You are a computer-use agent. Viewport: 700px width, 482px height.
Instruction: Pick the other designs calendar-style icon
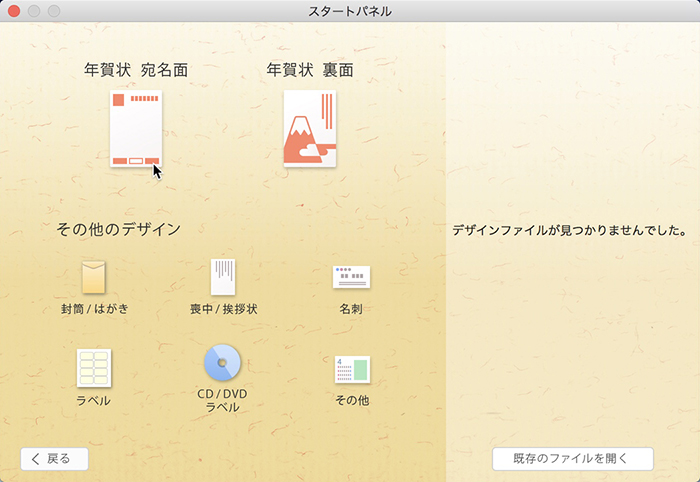(x=351, y=369)
